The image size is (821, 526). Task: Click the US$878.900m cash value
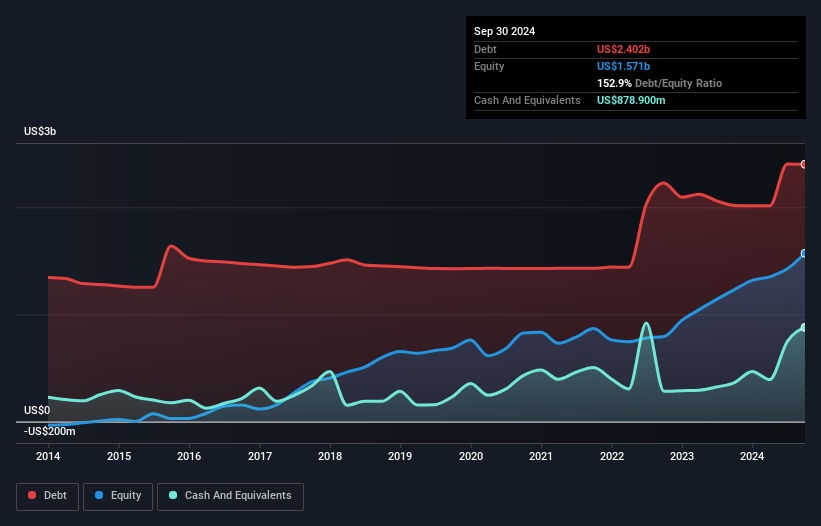631,100
